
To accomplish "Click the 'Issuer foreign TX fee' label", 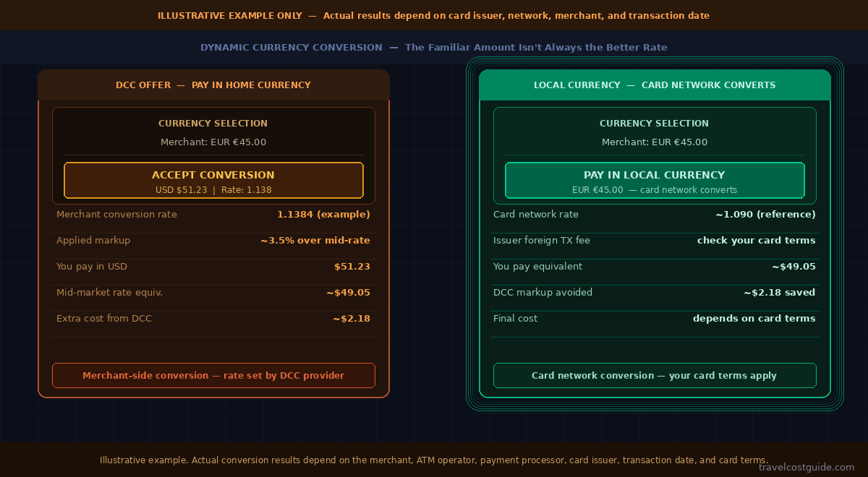I will click(x=542, y=241).
